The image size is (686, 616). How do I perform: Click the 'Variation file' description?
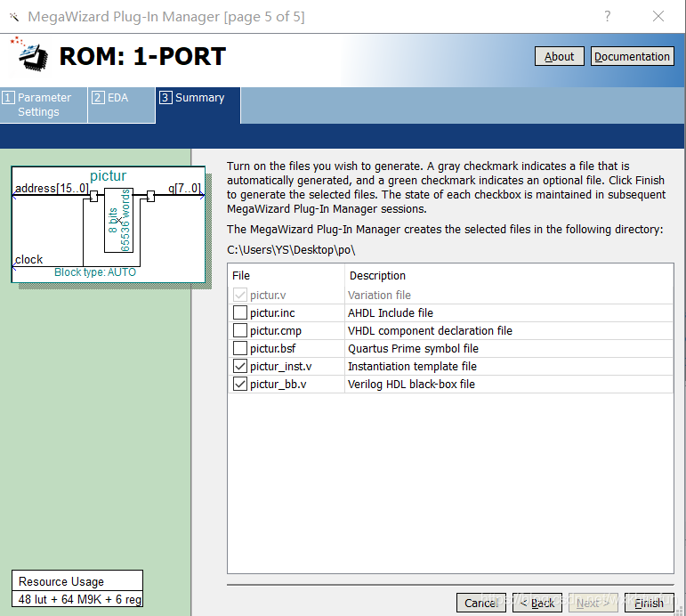coord(379,295)
